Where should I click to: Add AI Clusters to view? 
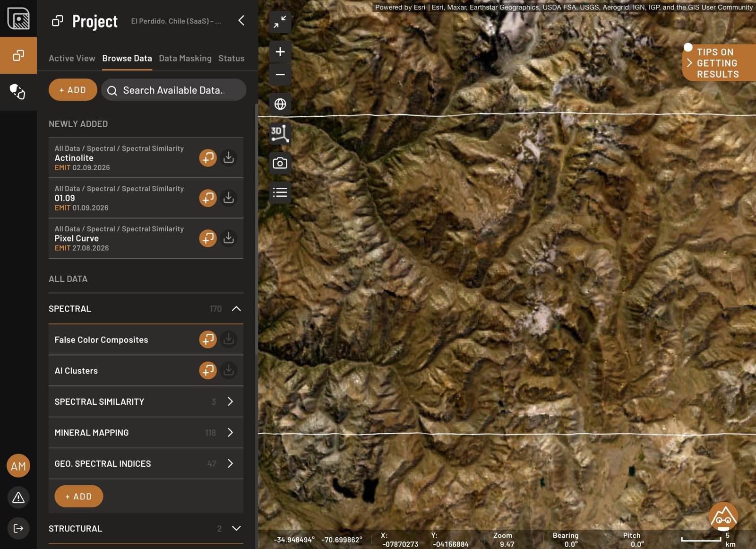(x=208, y=371)
